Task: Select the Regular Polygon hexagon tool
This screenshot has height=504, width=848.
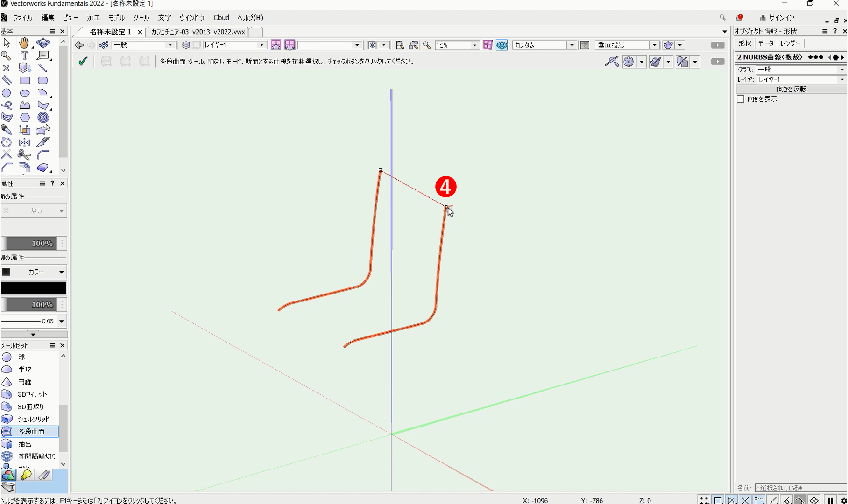Action: click(24, 118)
